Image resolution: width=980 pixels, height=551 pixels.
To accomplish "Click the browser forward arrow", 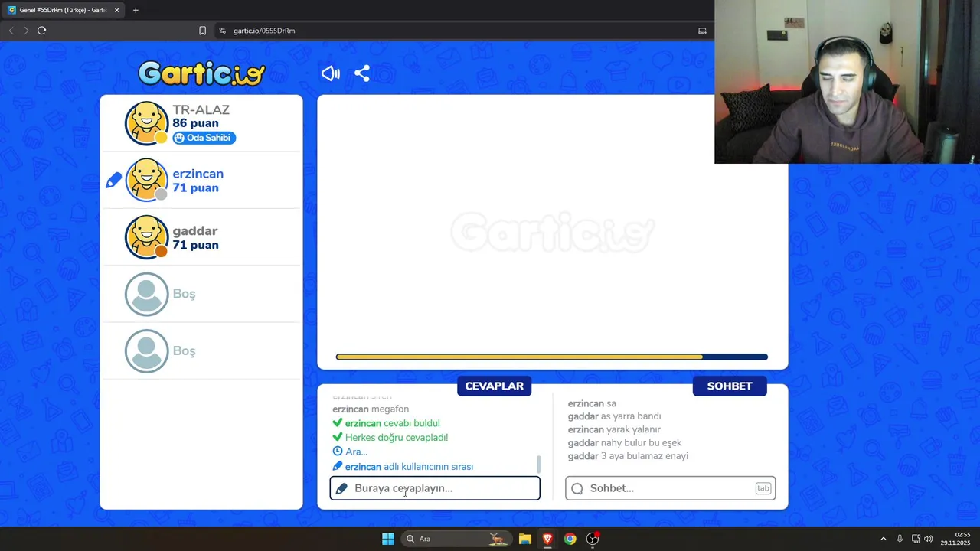I will click(26, 31).
